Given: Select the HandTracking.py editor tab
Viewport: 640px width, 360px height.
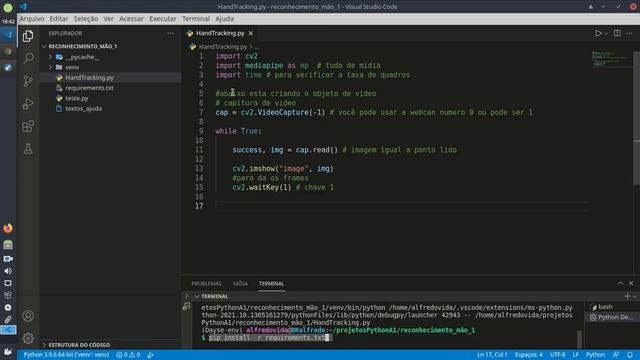Looking at the screenshot, I should click(x=220, y=33).
